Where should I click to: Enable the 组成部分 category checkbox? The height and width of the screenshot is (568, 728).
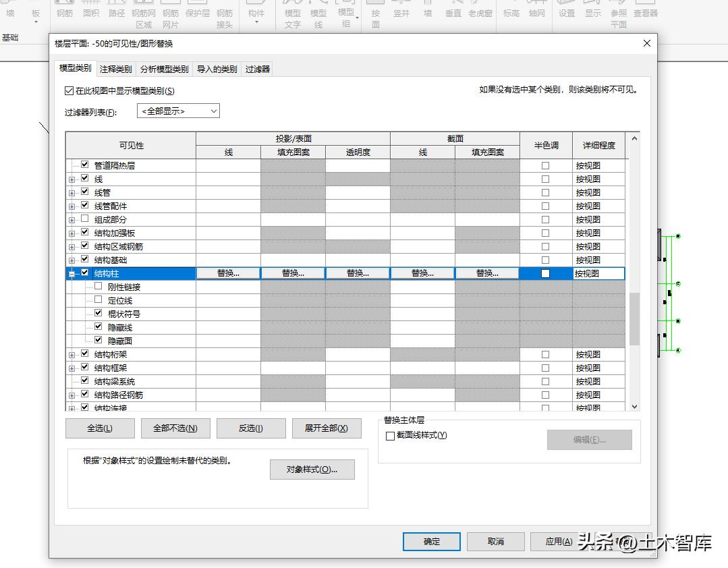coord(84,219)
